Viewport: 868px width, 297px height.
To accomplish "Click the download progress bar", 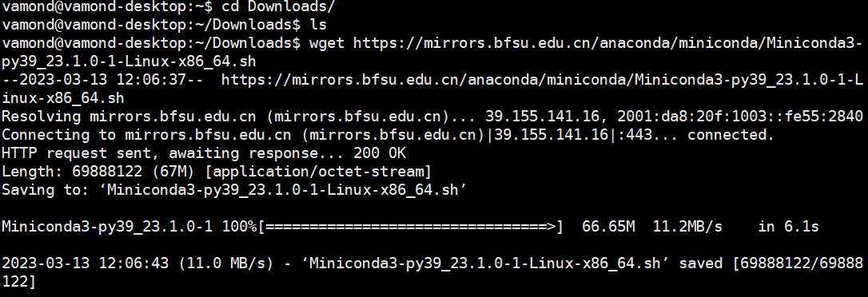I will (410, 227).
